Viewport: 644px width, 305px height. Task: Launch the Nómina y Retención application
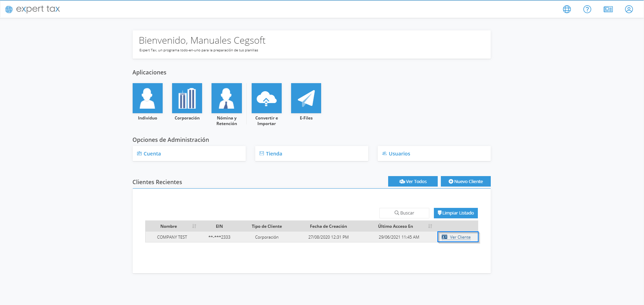tap(227, 98)
